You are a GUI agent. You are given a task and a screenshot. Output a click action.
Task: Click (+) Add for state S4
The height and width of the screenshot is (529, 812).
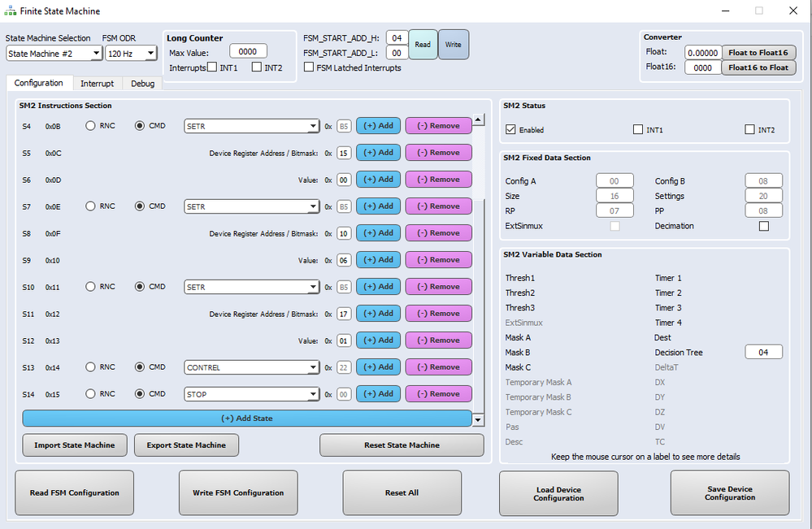click(x=378, y=126)
